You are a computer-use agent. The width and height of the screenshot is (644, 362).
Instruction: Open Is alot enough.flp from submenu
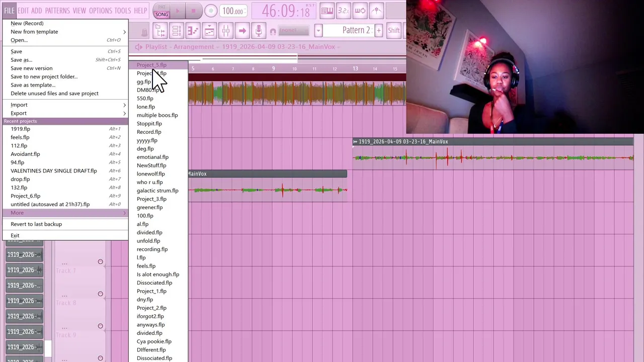tap(158, 275)
